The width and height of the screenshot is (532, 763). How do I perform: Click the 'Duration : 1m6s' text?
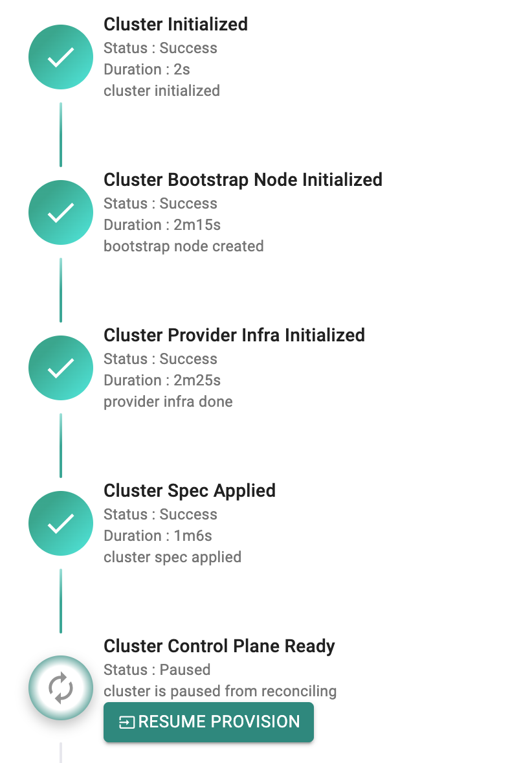pyautogui.click(x=158, y=536)
